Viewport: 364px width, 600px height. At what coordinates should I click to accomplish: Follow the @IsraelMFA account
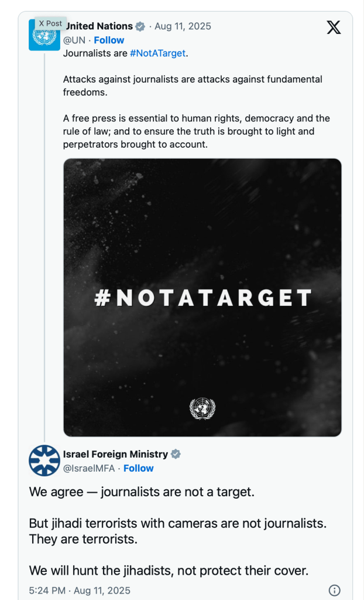(x=139, y=468)
